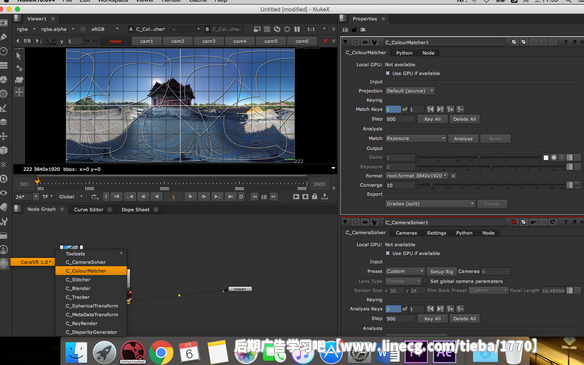Open the Color nodes wheel icon

click(x=4, y=80)
